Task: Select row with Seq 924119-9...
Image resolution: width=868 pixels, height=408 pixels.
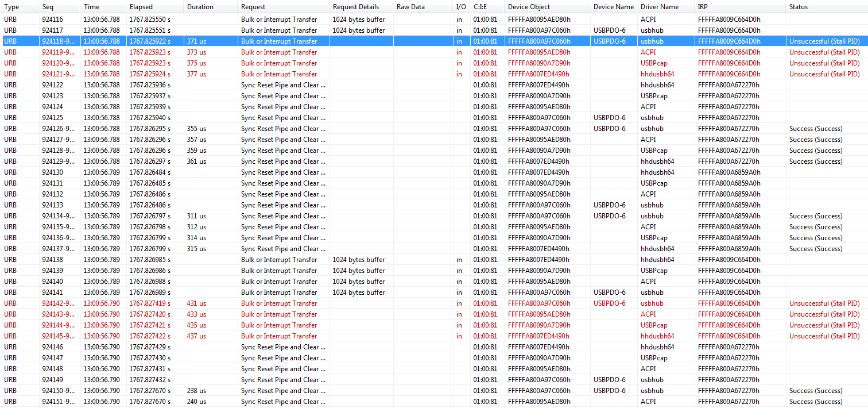Action: (434, 52)
